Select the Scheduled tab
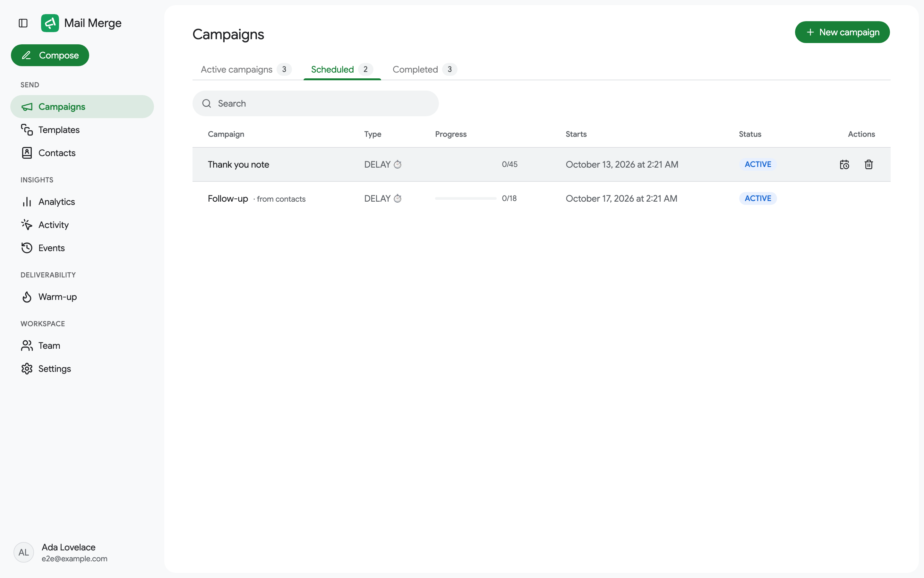The image size is (924, 578). point(342,70)
